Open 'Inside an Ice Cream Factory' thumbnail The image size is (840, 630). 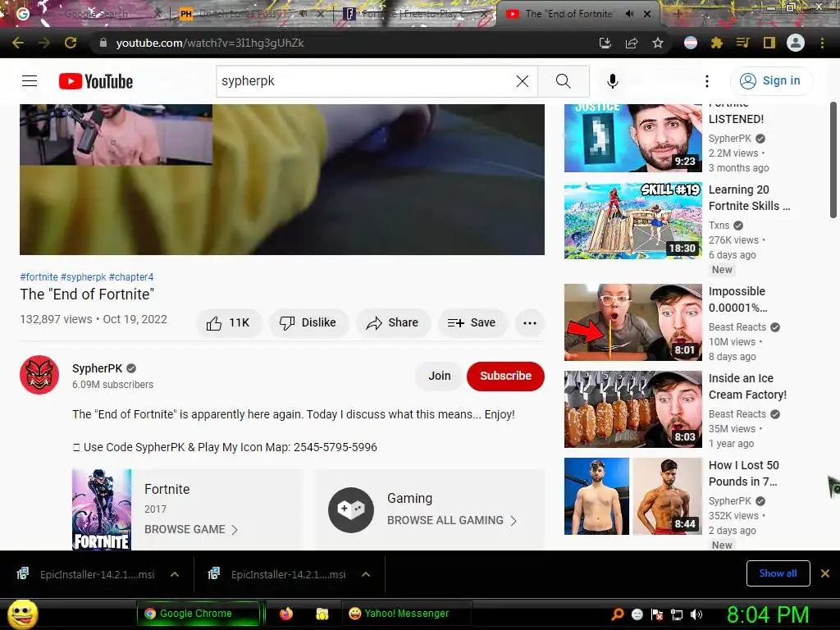pos(632,409)
